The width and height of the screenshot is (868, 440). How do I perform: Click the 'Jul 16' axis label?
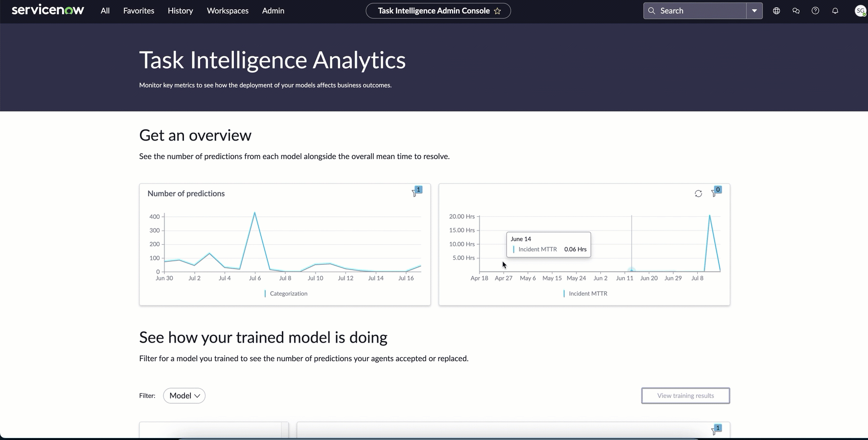(406, 278)
